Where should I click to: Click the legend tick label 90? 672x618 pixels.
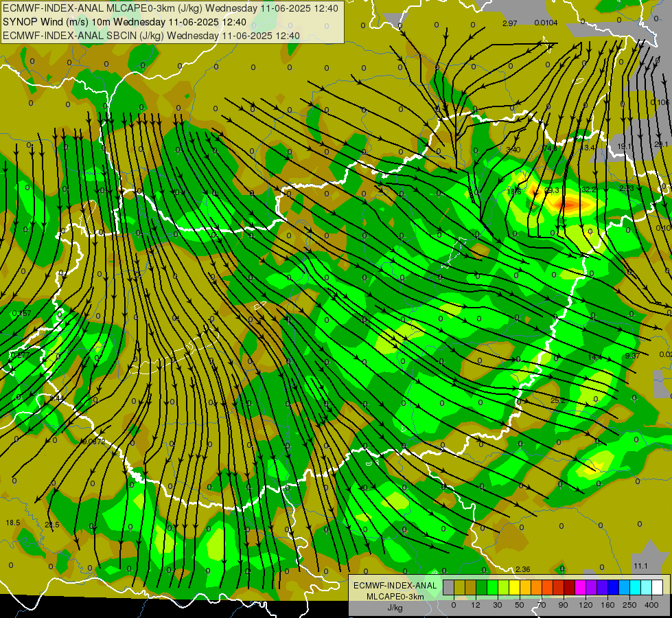[x=563, y=605]
